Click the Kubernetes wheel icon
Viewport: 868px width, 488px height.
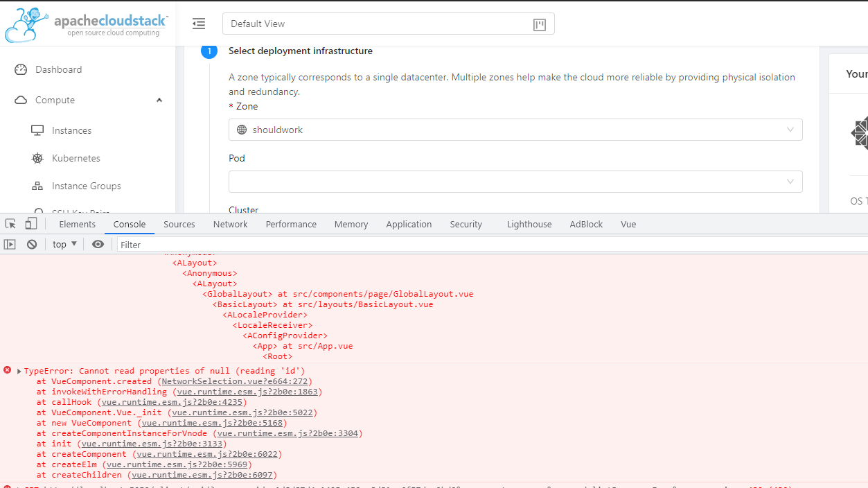point(37,158)
